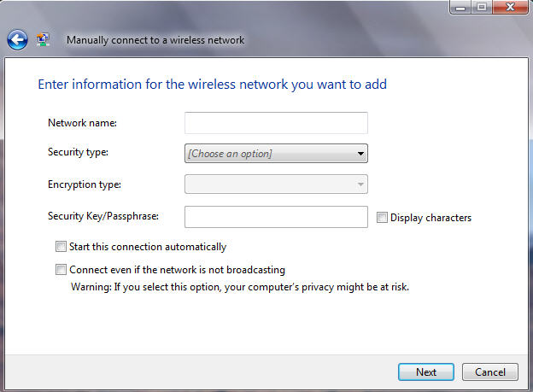Click the Security Key/Passphrase input box
This screenshot has width=533, height=392.
[x=276, y=217]
